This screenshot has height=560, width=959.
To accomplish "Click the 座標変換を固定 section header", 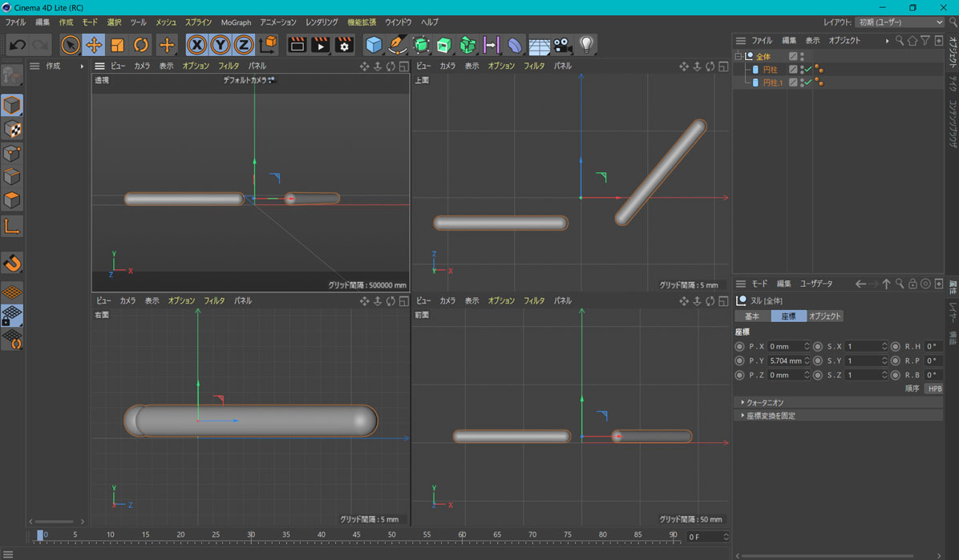I will (x=770, y=416).
